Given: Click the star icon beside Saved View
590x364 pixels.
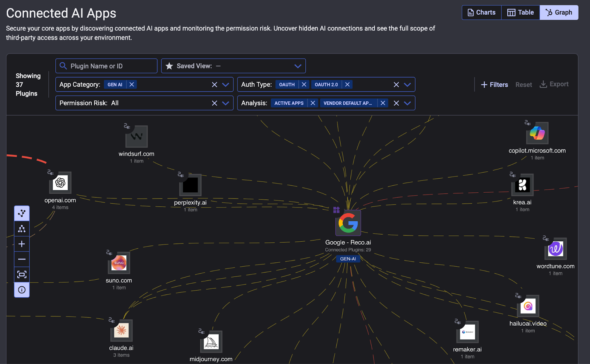Looking at the screenshot, I should click(x=169, y=66).
